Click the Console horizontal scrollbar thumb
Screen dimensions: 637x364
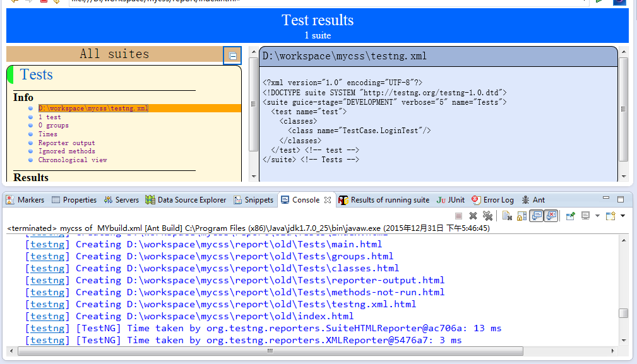(x=270, y=351)
